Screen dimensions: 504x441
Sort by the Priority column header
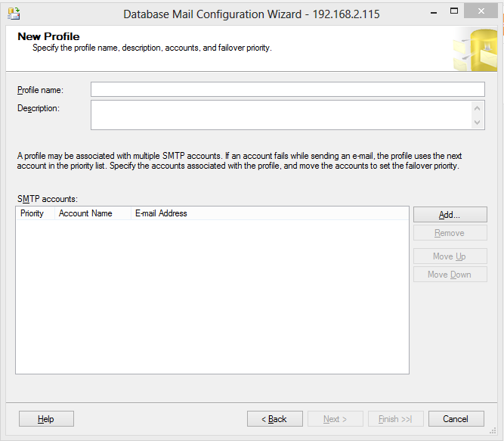point(36,213)
